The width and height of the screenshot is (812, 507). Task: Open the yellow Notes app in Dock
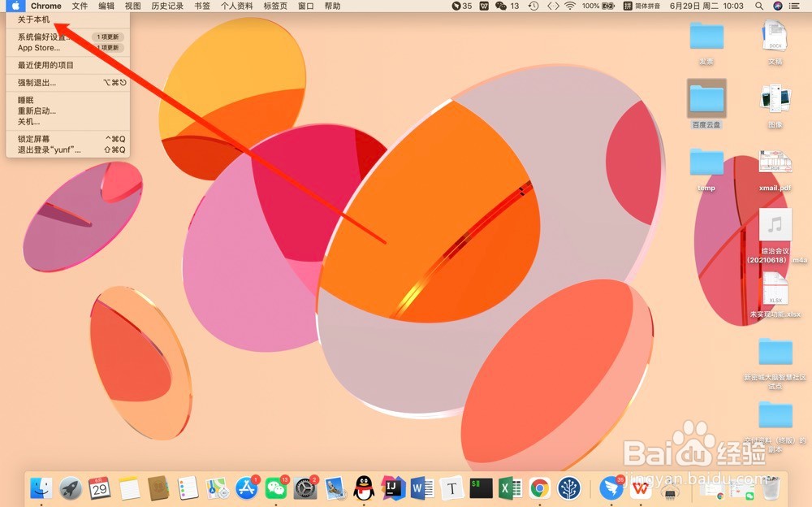pyautogui.click(x=129, y=487)
